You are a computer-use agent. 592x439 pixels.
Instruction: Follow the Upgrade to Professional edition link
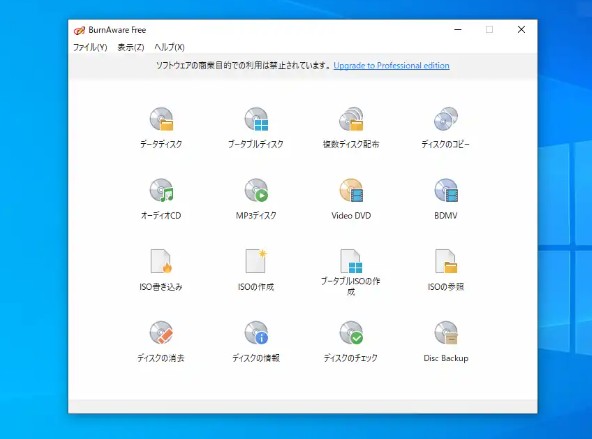391,66
